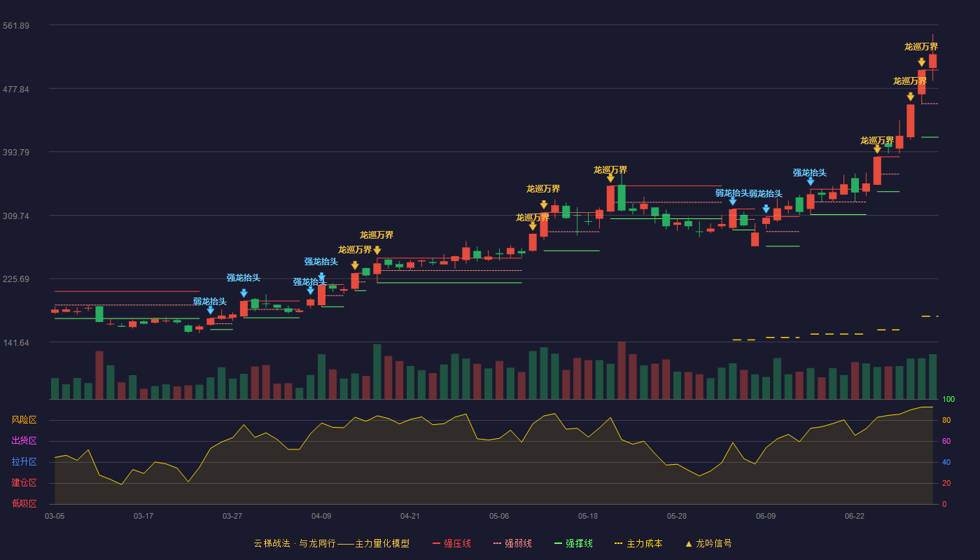Click the red 强压线 legend line marker
This screenshot has width=980, height=560.
point(436,543)
